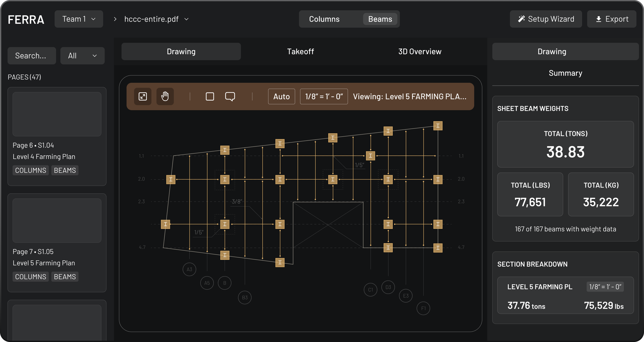
Task: Select the hand pan tool
Action: coord(165,96)
